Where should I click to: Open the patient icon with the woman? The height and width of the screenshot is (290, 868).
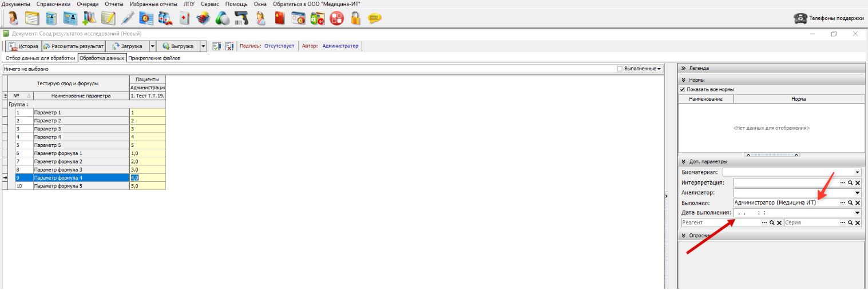13,18
